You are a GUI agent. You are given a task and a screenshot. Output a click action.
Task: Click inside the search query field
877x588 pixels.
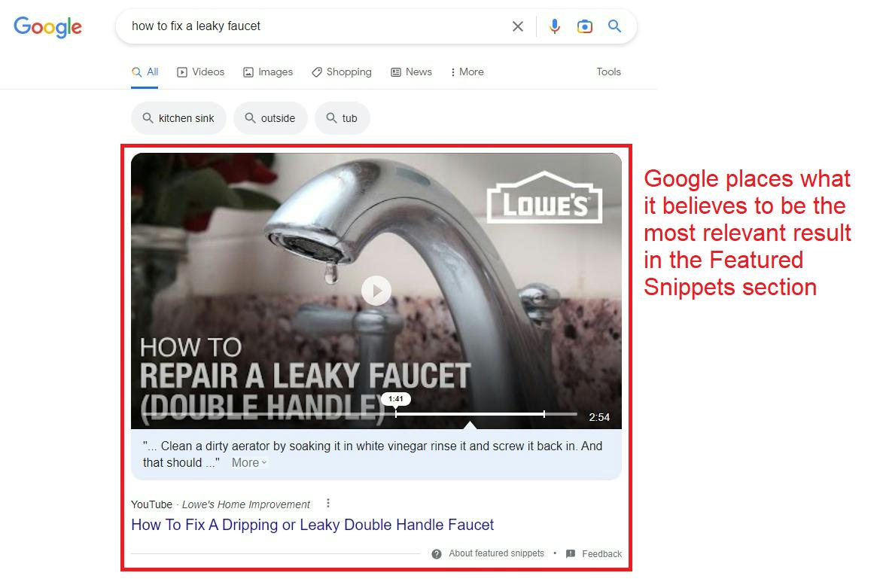click(313, 26)
